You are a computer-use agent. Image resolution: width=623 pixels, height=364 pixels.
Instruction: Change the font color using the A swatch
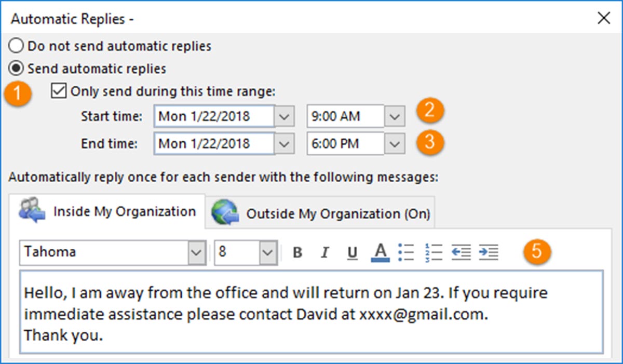pos(381,252)
